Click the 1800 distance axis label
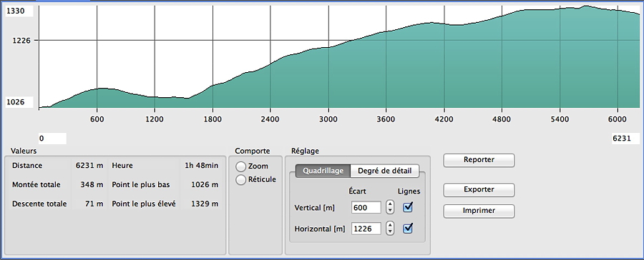The image size is (644, 260). (213, 119)
